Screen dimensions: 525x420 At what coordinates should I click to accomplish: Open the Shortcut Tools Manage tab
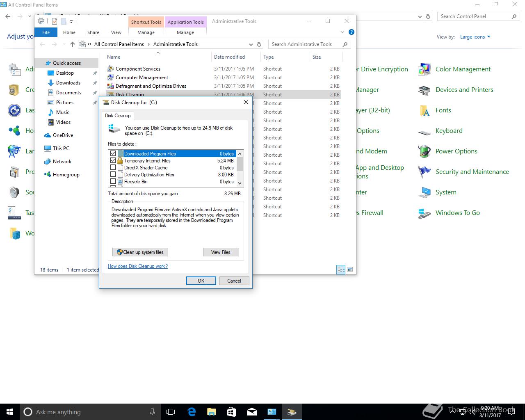coord(146,32)
